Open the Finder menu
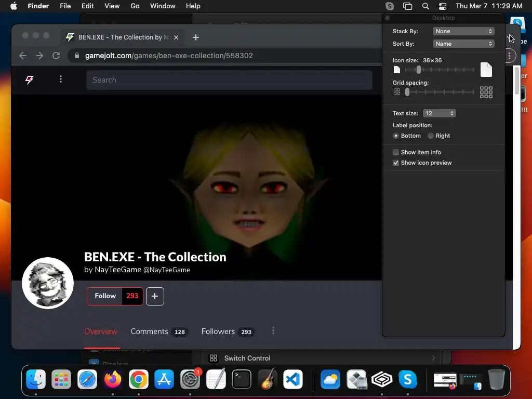532x399 pixels. point(38,6)
